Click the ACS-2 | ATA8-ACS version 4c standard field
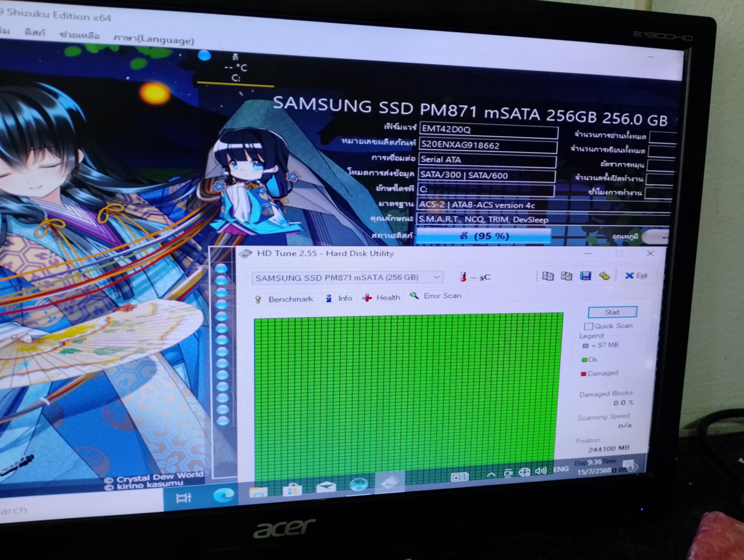Screen dimensions: 744x560 click(544, 205)
